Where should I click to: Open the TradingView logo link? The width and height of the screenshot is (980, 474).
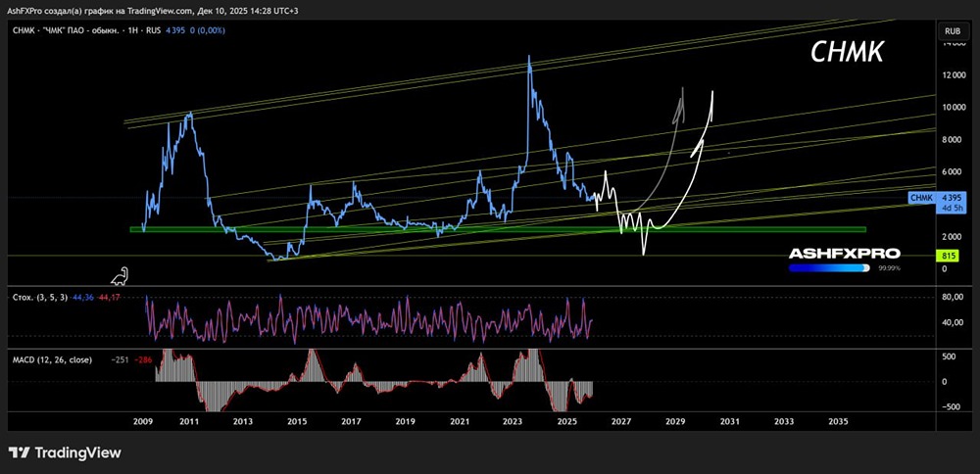pos(65,452)
